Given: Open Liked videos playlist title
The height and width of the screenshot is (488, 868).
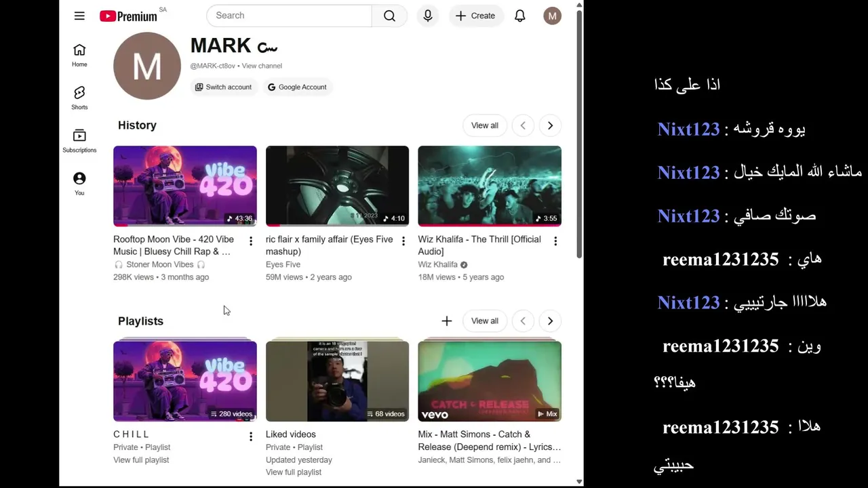Looking at the screenshot, I should 291,434.
